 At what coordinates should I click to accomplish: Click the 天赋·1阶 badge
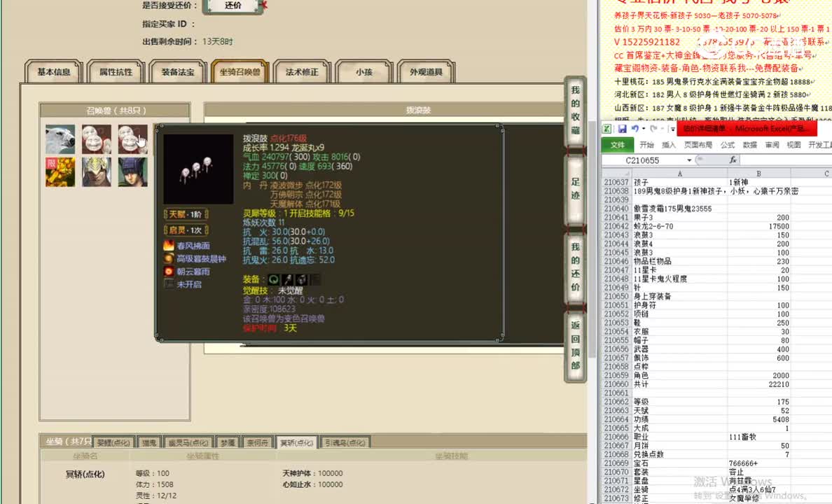point(186,214)
